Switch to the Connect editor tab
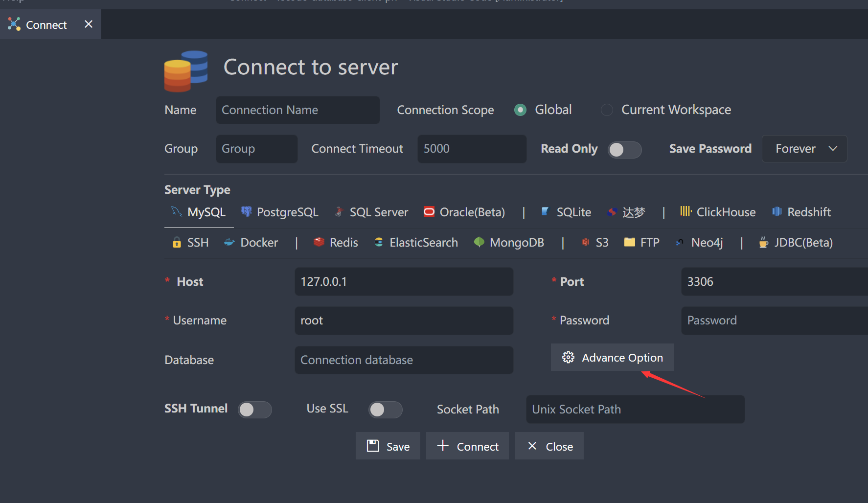The image size is (868, 503). coord(46,24)
